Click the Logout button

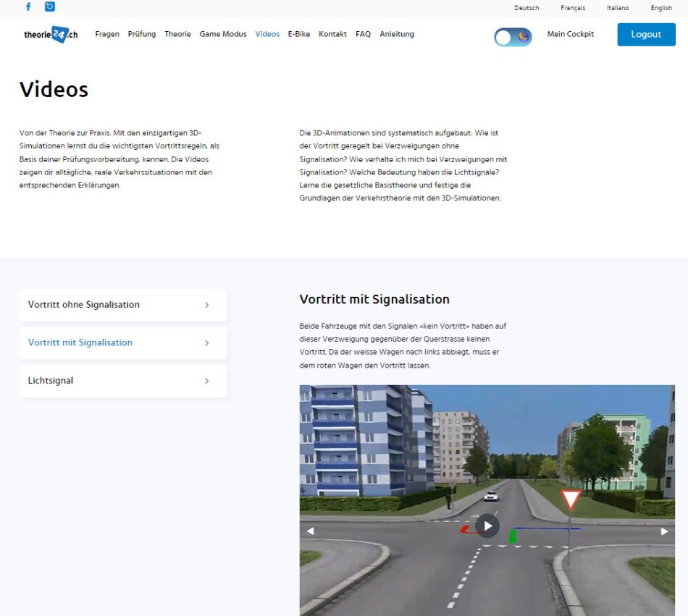(x=646, y=35)
